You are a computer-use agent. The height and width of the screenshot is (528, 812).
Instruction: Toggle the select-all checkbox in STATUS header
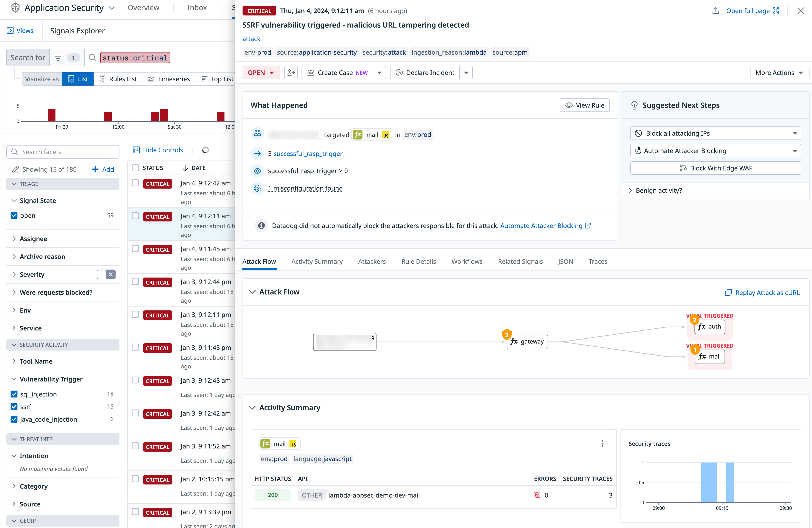click(x=135, y=168)
